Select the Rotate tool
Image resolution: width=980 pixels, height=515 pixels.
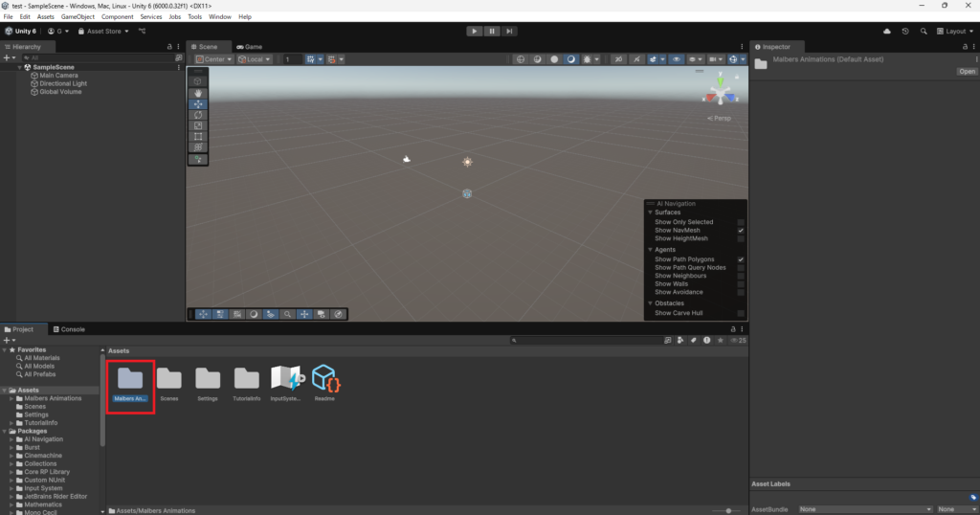pyautogui.click(x=198, y=115)
